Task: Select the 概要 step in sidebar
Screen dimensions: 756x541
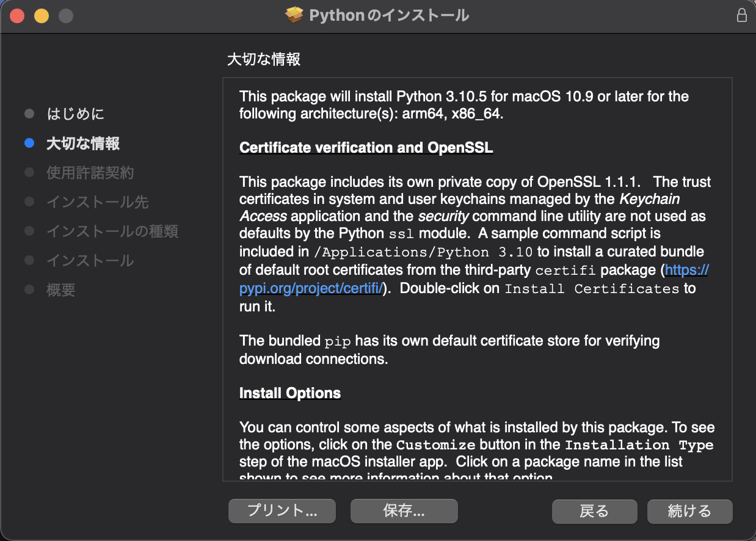Action: 61,289
